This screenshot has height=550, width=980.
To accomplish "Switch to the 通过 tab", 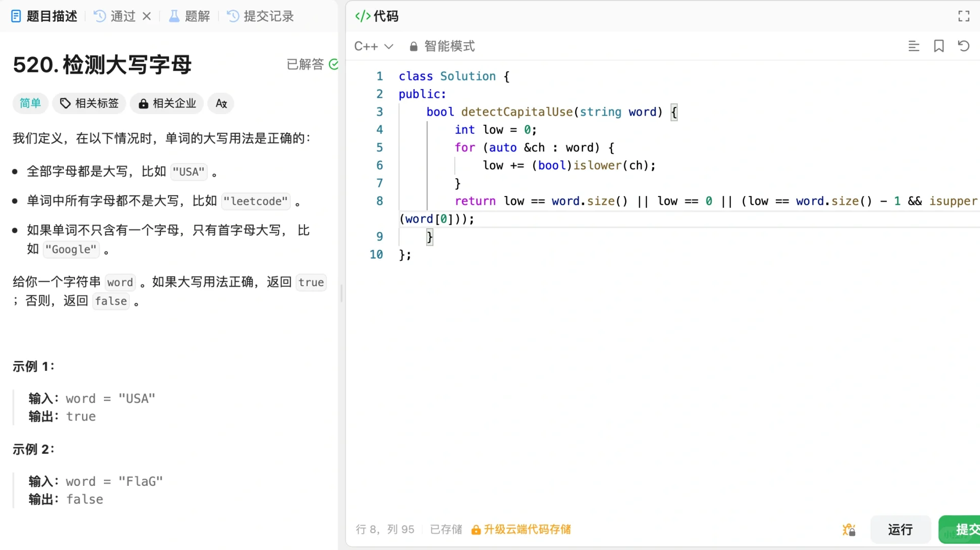I will 115,16.
